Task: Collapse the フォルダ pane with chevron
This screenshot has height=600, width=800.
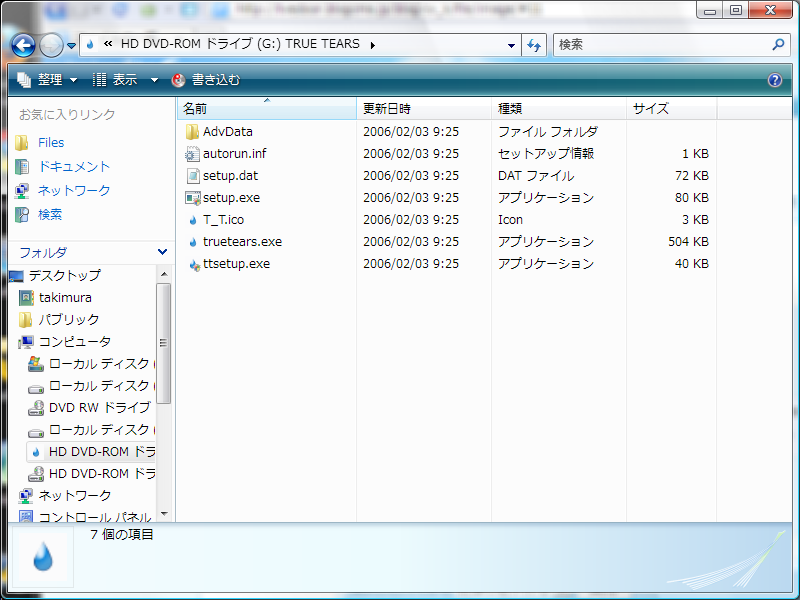Action: [x=162, y=252]
